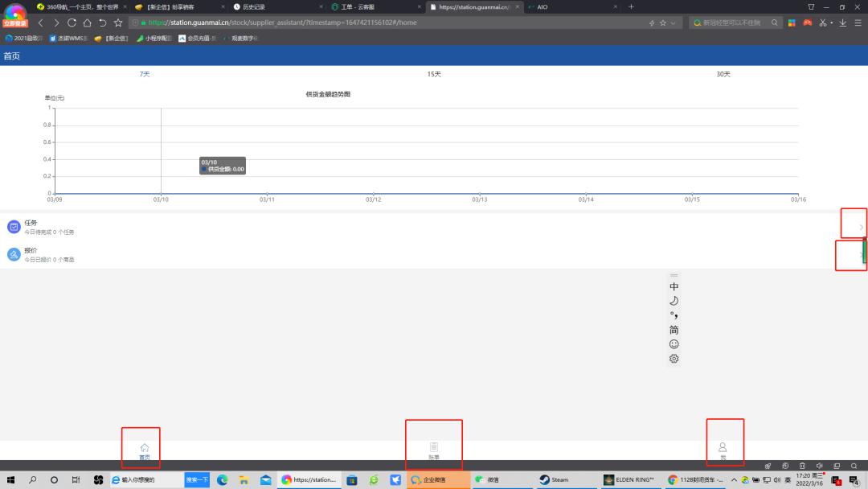This screenshot has width=868, height=489.
Task: Toggle 简 simplified mode in IME toolbar
Action: point(674,330)
